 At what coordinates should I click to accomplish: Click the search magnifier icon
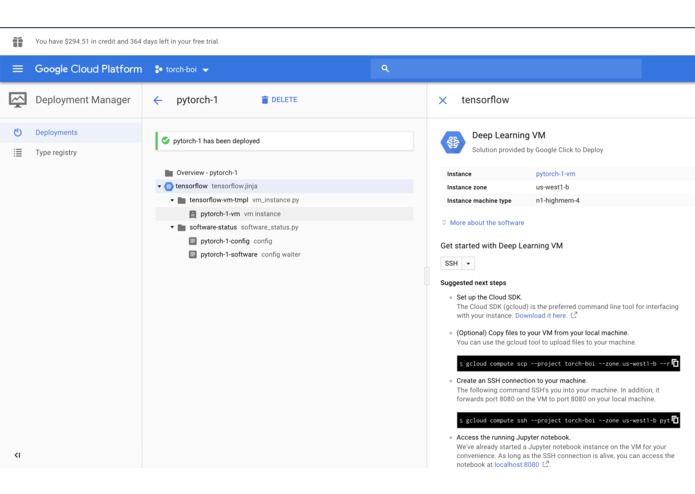click(385, 69)
